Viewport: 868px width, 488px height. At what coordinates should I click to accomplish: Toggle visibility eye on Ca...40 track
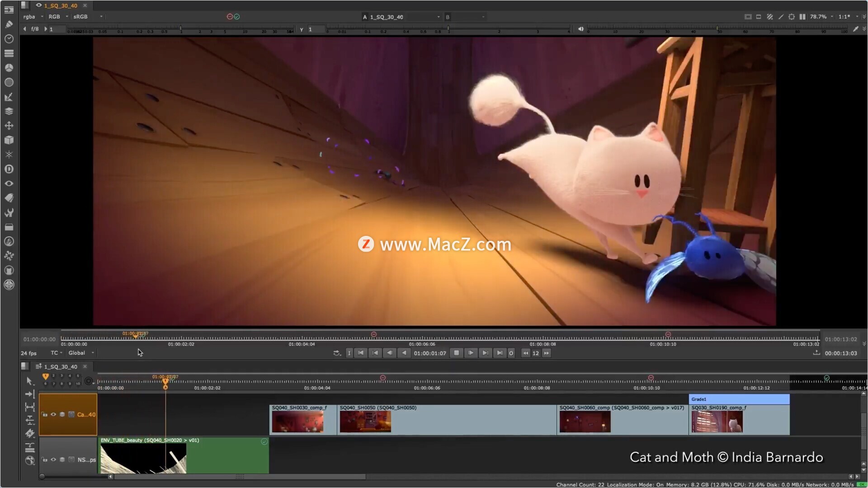53,414
